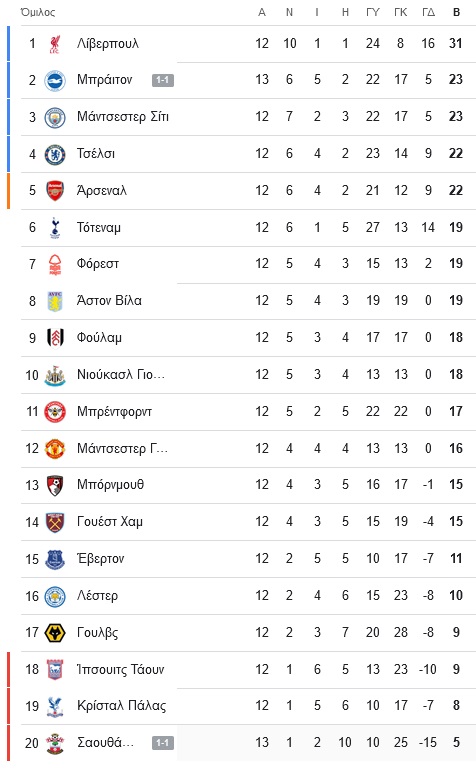Viewport: 476px width, 768px height.
Task: Select the Everton club badge
Action: pos(55,559)
